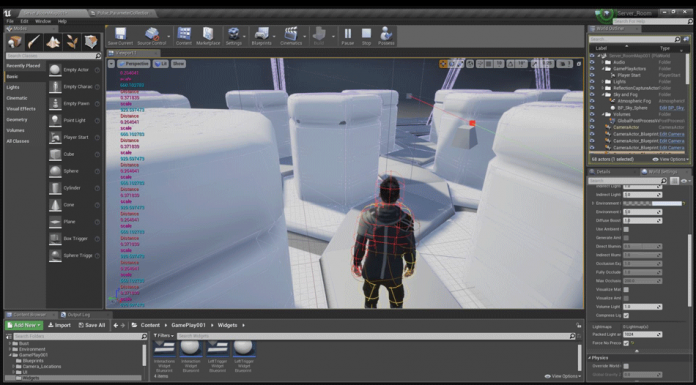Click the Add New button

tap(24, 325)
